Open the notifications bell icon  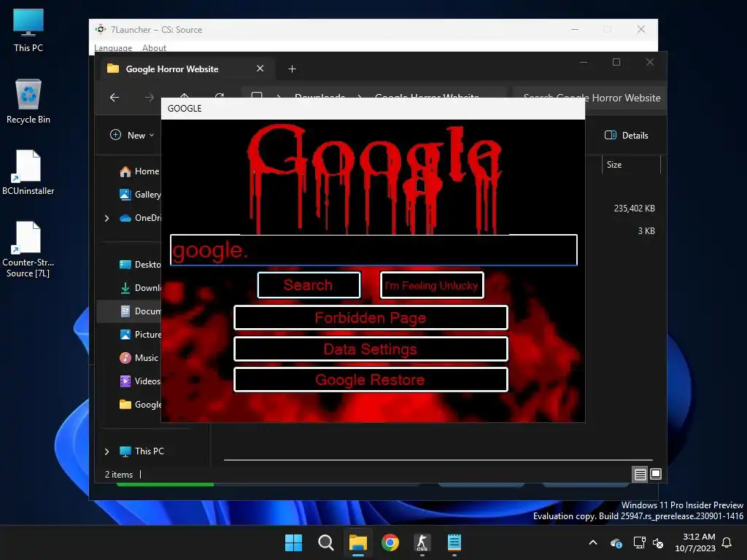[727, 542]
